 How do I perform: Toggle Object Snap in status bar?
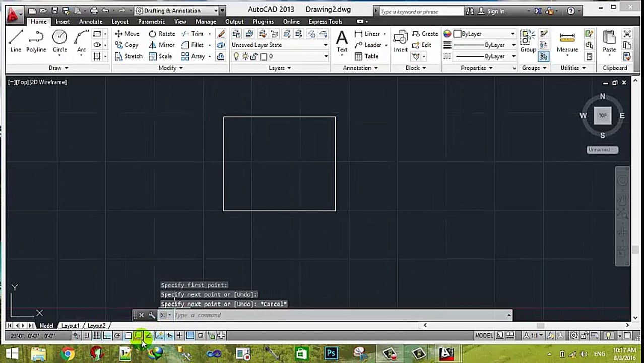127,336
